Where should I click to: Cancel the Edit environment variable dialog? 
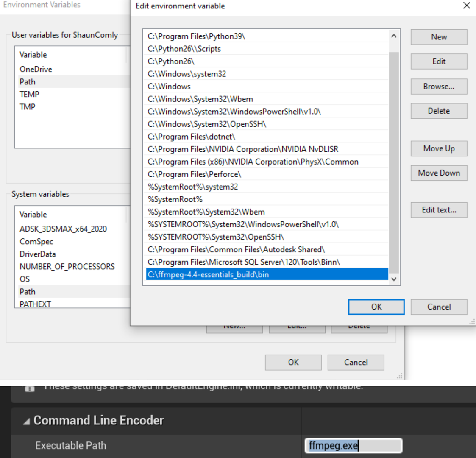click(438, 307)
